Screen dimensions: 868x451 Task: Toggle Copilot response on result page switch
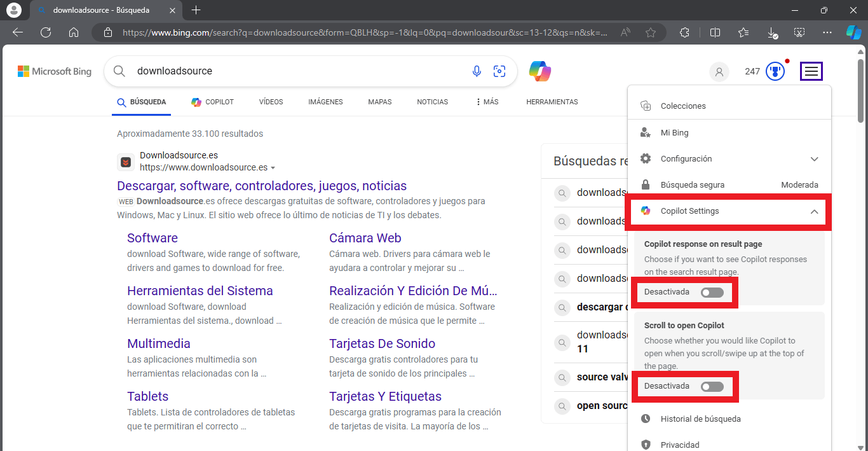(x=712, y=293)
